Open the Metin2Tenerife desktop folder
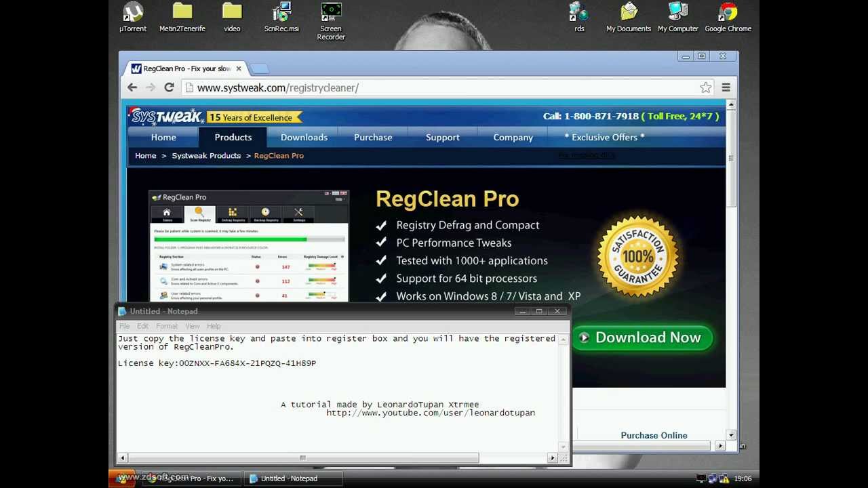 (182, 17)
